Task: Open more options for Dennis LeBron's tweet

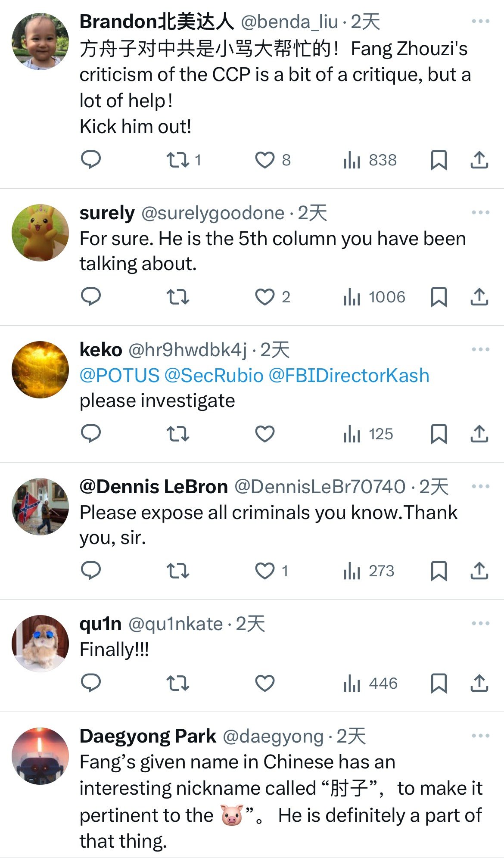Action: [x=480, y=486]
